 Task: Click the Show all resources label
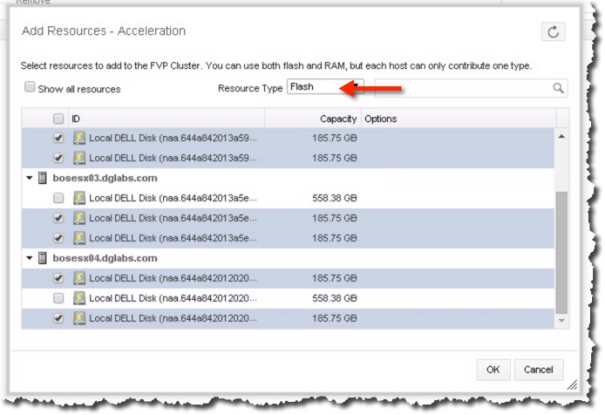pyautogui.click(x=79, y=89)
